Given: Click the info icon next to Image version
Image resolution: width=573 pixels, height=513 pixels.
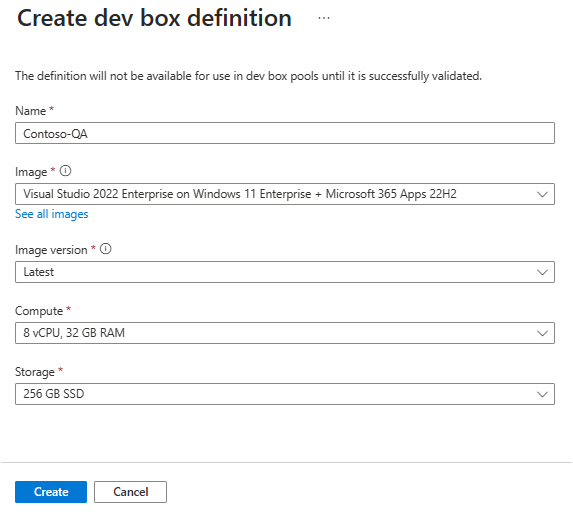Looking at the screenshot, I should point(106,249).
